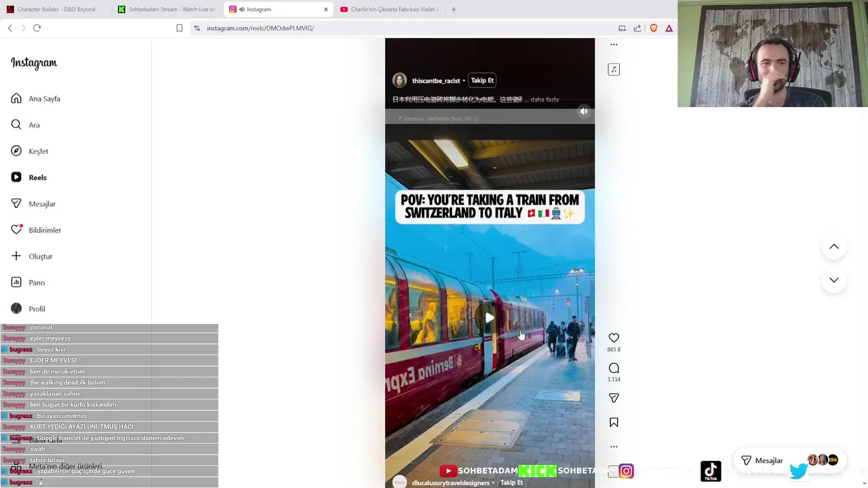Image resolution: width=868 pixels, height=488 pixels.
Task: Click the chat message "beyaz kivi"
Action: (x=51, y=350)
